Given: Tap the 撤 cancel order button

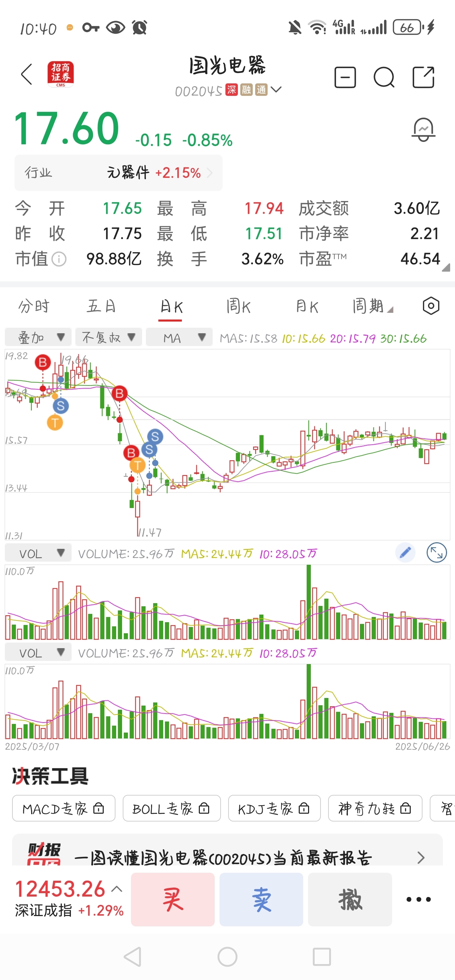Looking at the screenshot, I should tap(350, 899).
